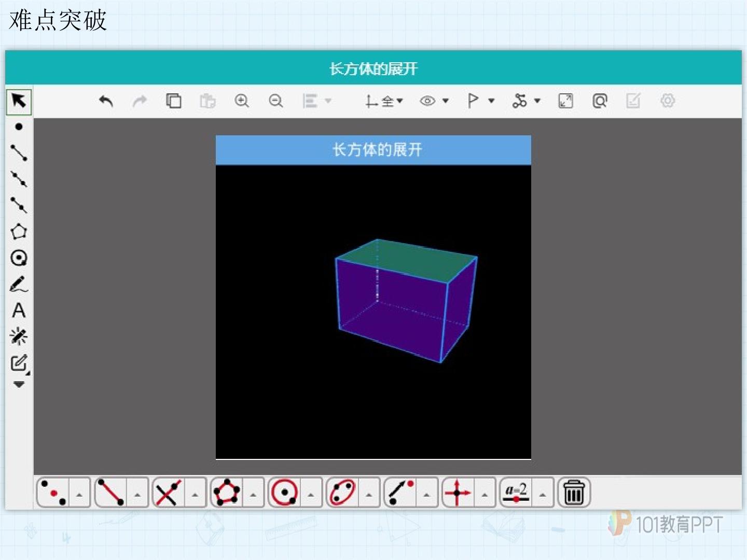This screenshot has height=560, width=747.
Task: Select the circle tool in left sidebar
Action: 19,258
